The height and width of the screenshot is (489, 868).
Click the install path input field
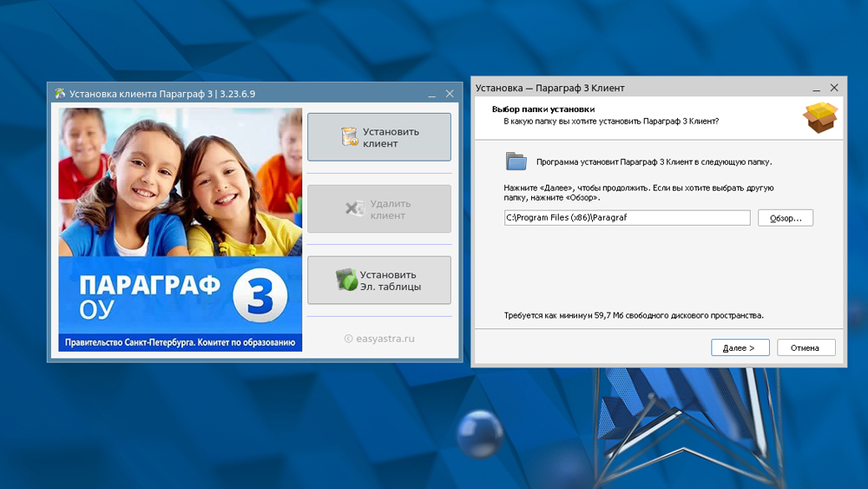tap(628, 218)
